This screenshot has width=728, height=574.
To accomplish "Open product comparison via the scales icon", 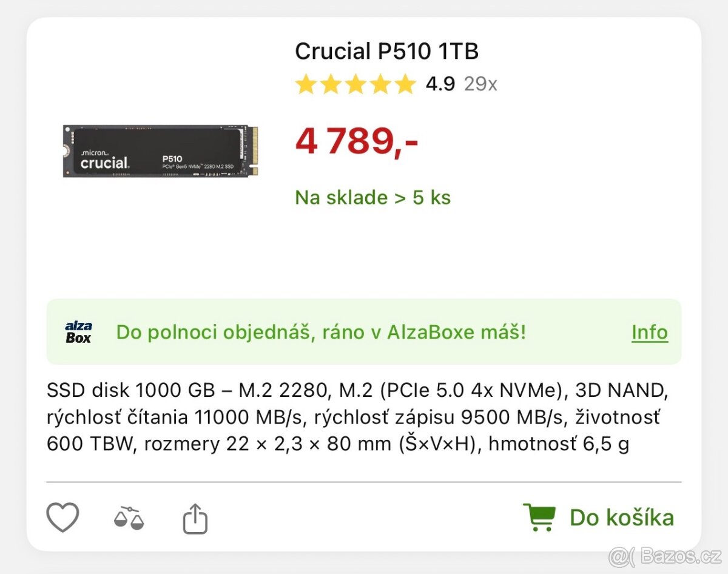I will (129, 518).
